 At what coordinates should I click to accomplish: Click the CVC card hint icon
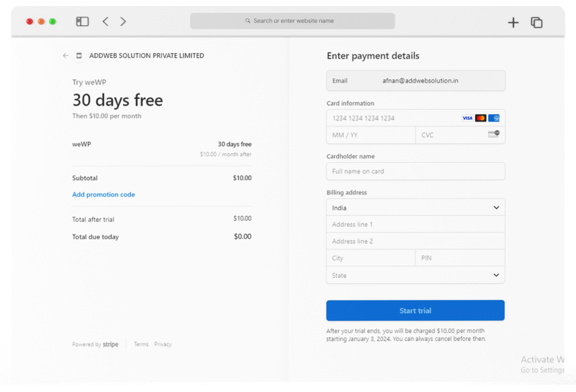(494, 134)
